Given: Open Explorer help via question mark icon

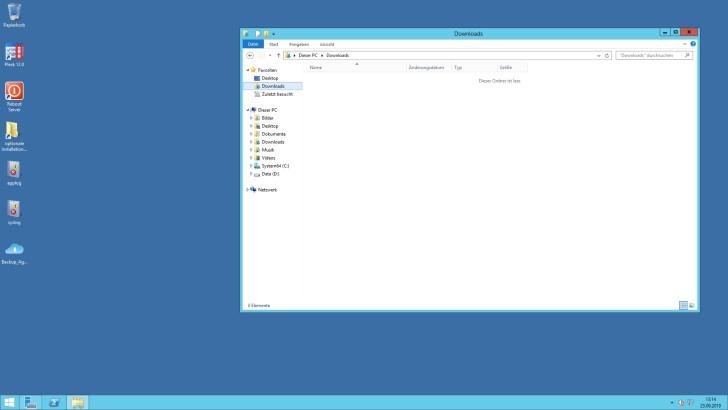Looking at the screenshot, I should click(693, 44).
